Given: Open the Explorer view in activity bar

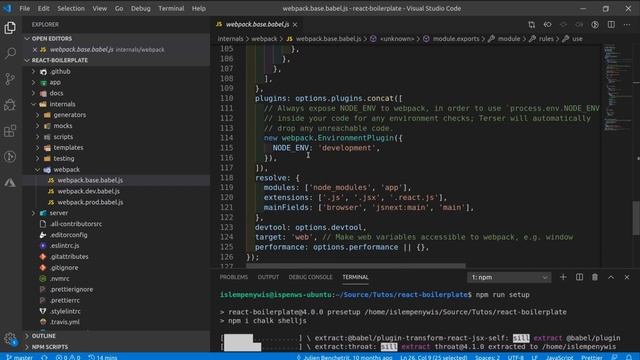Looking at the screenshot, I should pyautogui.click(x=10, y=28).
